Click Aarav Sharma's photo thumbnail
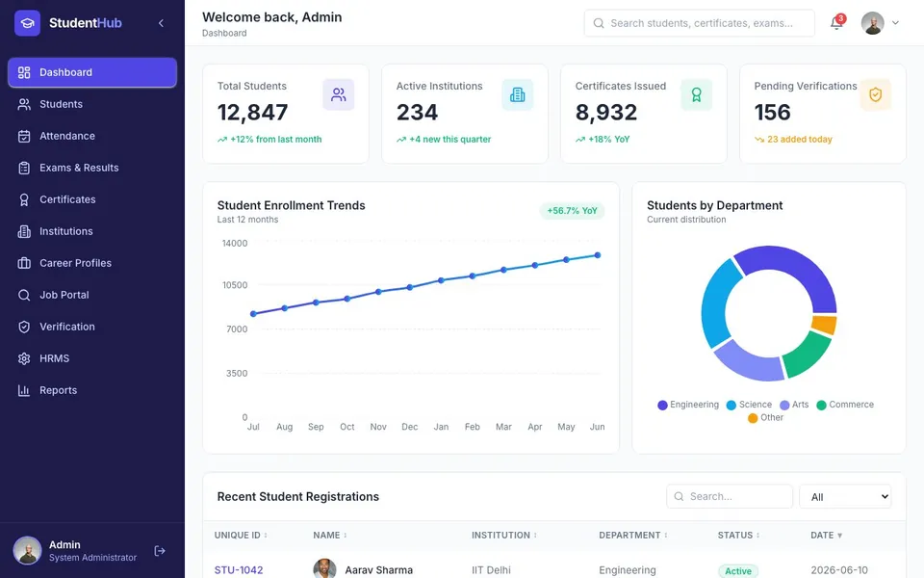This screenshot has height=578, width=924. (x=324, y=568)
